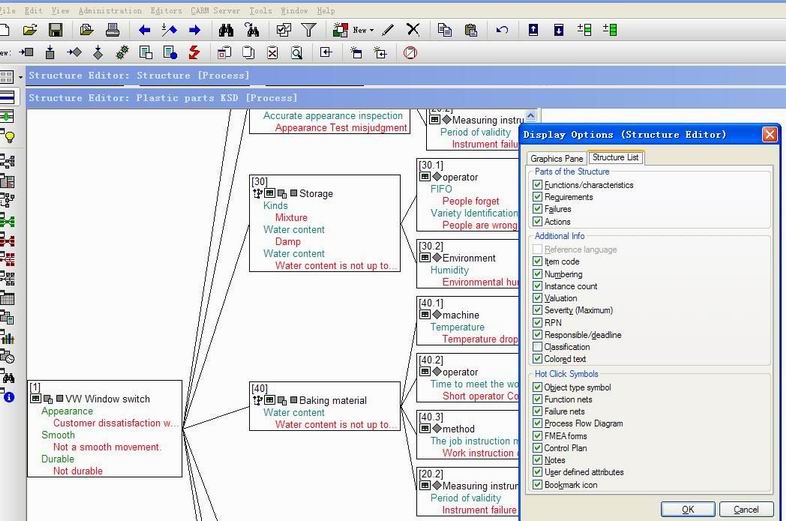
Task: Toggle the RPN checkbox
Action: click(x=537, y=322)
